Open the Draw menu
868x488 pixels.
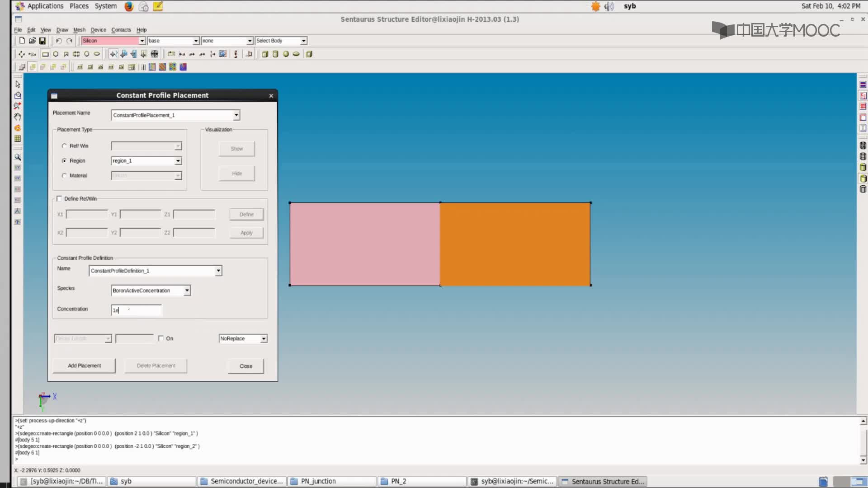62,30
